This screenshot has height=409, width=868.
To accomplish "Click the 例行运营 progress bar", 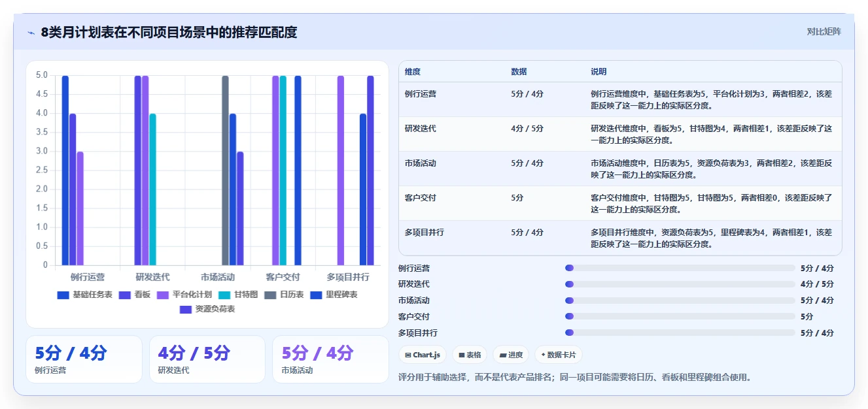I will 680,268.
